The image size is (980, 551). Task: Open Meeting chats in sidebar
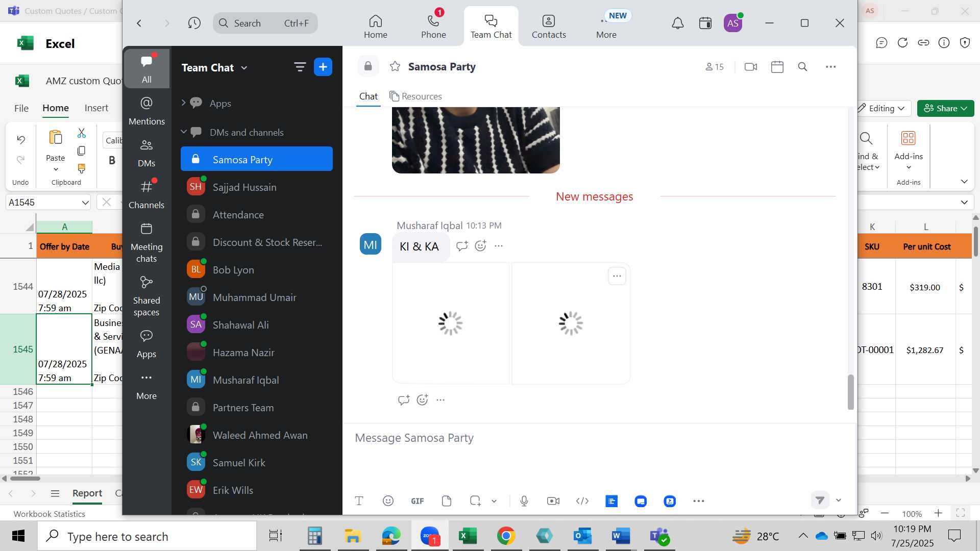coord(146,242)
